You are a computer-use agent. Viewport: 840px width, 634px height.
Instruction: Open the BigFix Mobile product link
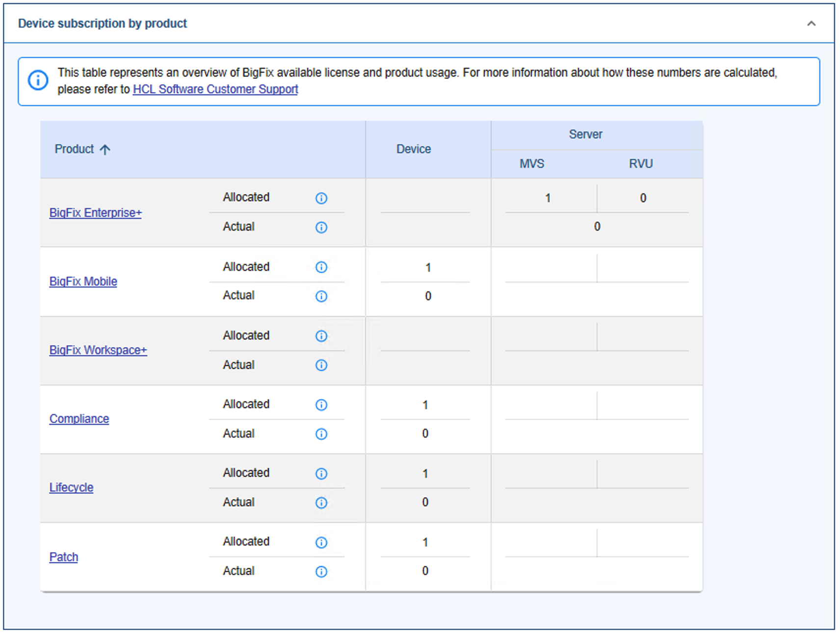(83, 282)
